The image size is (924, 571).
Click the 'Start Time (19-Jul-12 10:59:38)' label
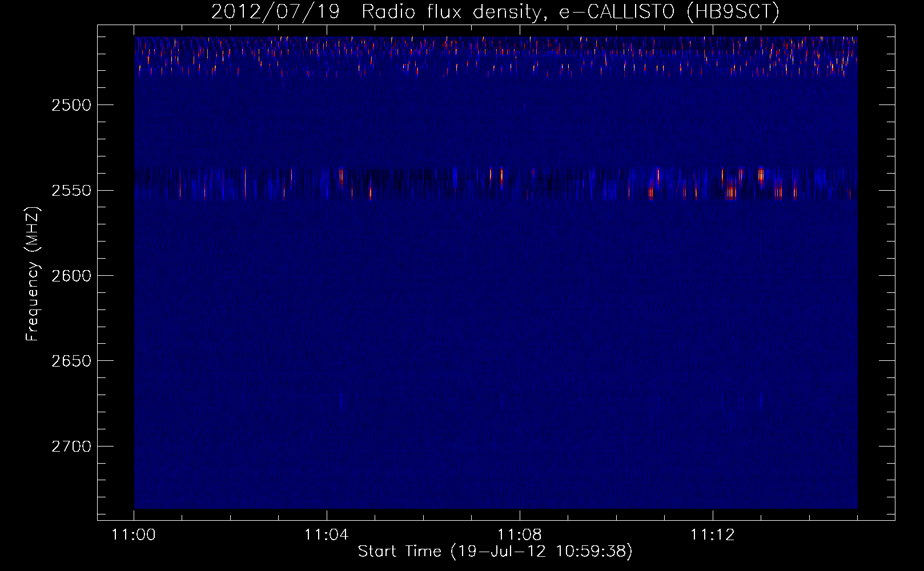click(495, 552)
